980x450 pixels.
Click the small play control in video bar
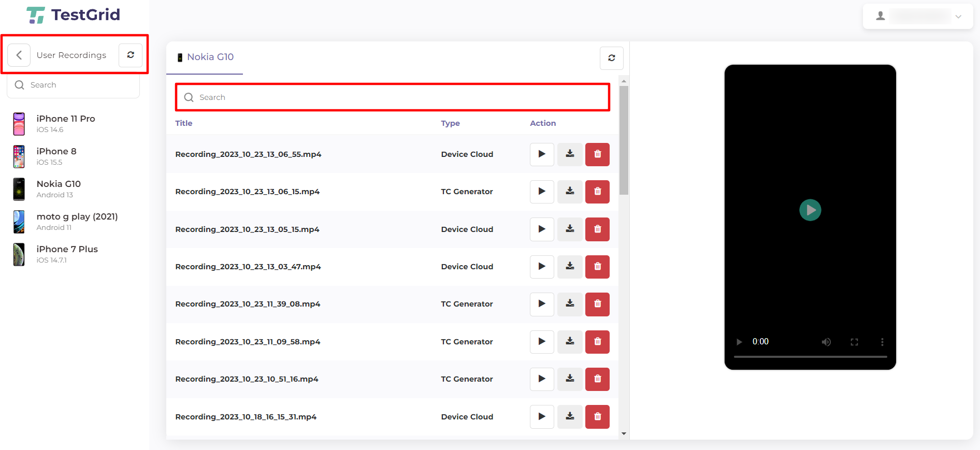click(739, 342)
